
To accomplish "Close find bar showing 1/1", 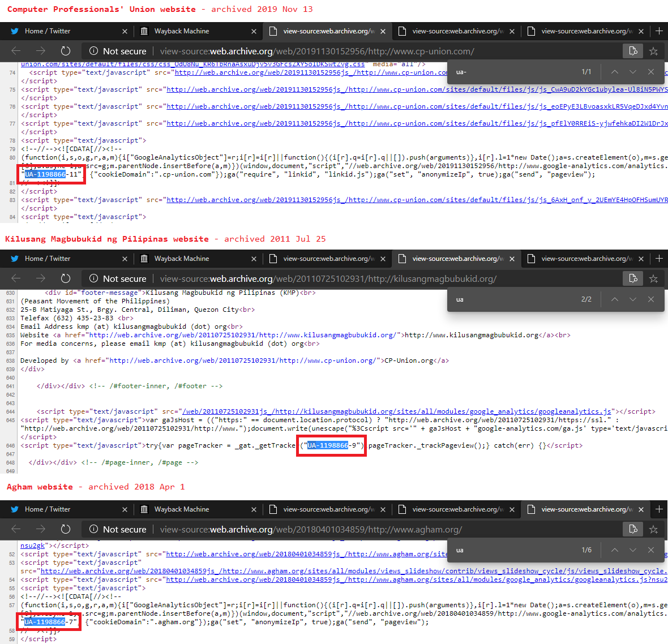I will [651, 72].
